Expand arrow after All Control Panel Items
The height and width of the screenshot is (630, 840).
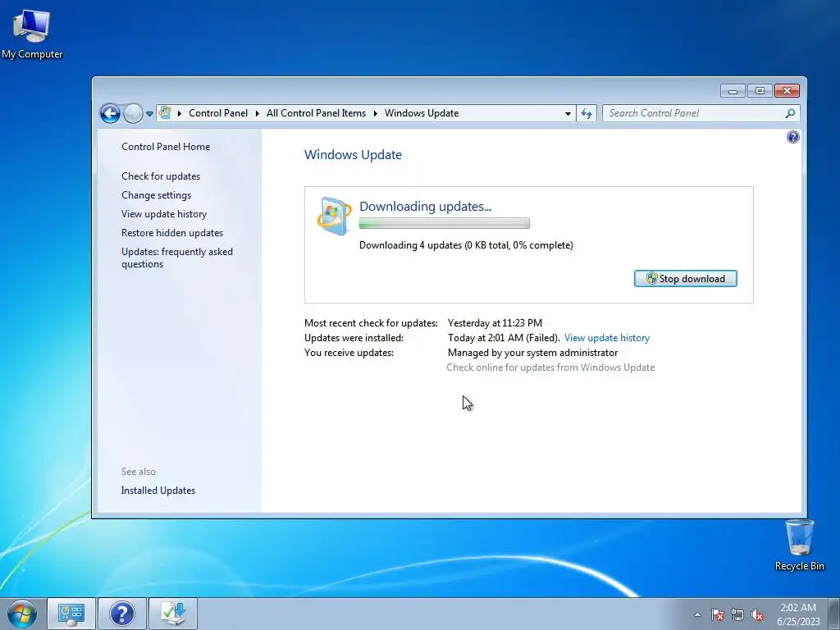point(375,113)
